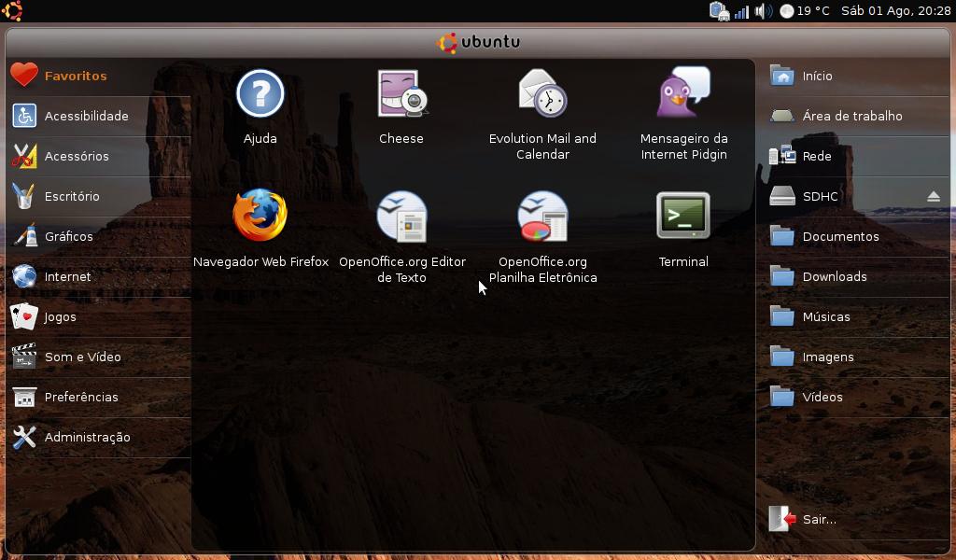This screenshot has width=956, height=560.
Task: Open the Documentos folder
Action: coord(857,236)
